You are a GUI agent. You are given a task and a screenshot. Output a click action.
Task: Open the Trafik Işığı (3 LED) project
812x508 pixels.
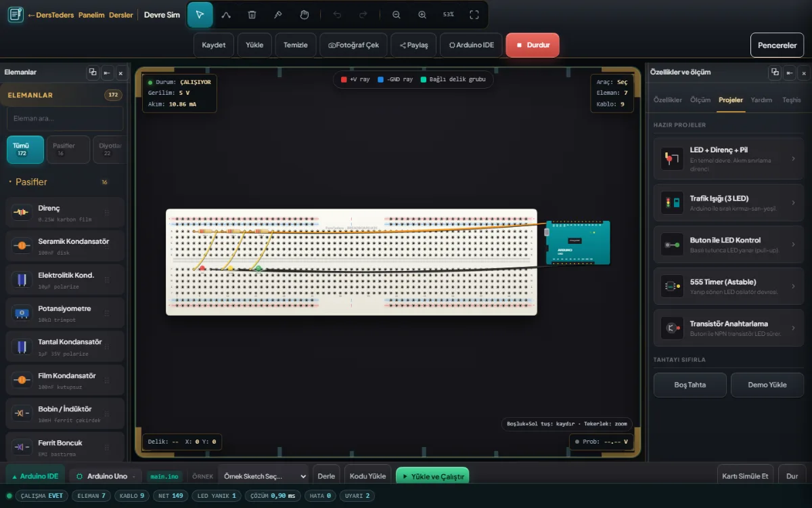click(x=729, y=203)
